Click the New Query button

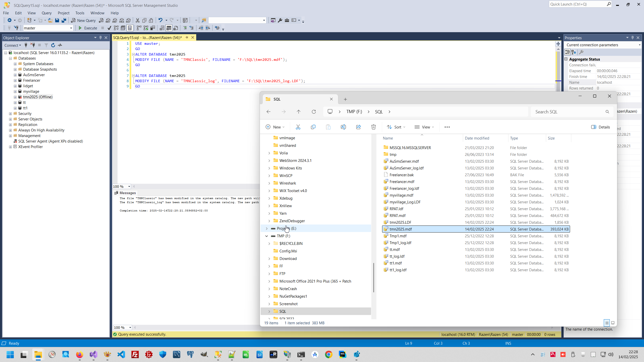coord(83,20)
